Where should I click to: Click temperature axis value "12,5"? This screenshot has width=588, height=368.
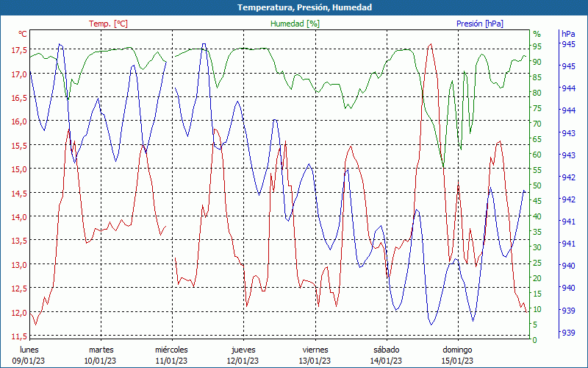19,289
